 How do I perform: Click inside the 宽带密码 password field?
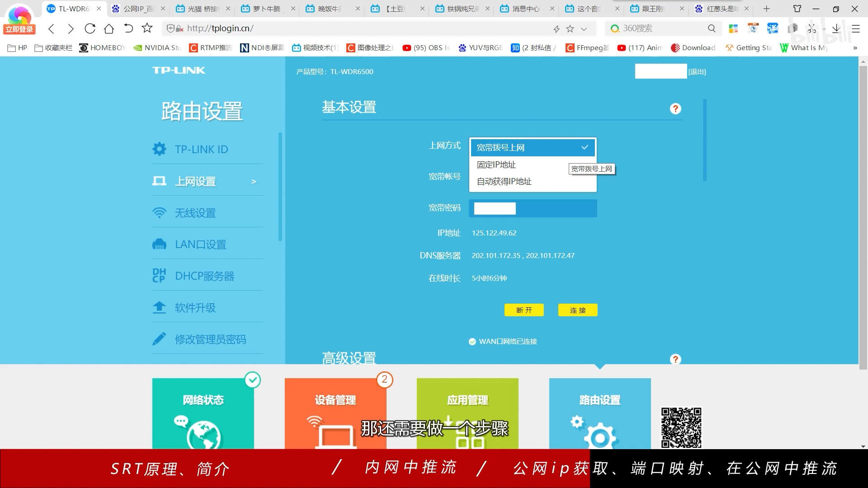(494, 208)
